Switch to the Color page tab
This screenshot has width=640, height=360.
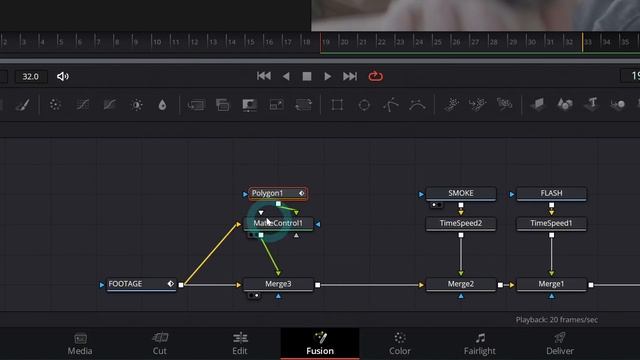coord(400,344)
